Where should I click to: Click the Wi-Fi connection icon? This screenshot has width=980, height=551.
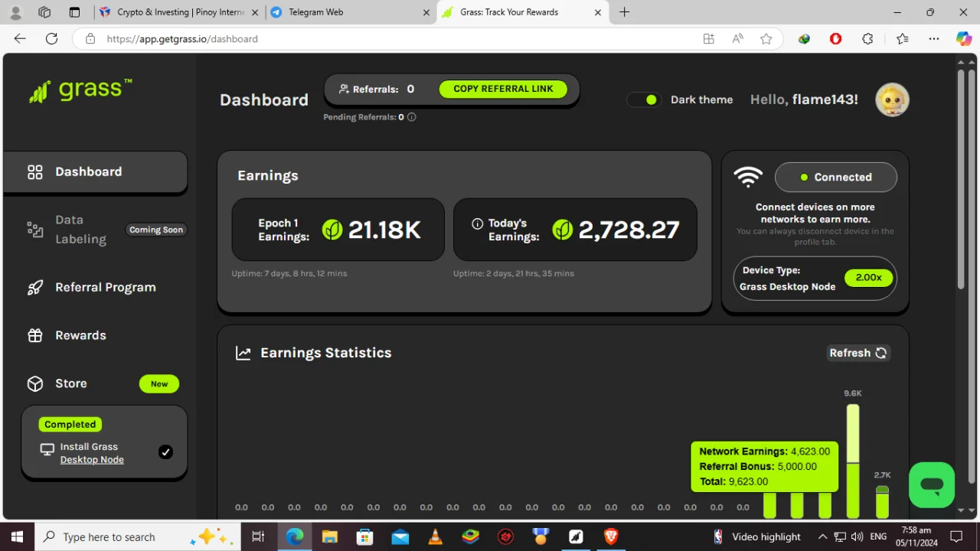(x=748, y=177)
